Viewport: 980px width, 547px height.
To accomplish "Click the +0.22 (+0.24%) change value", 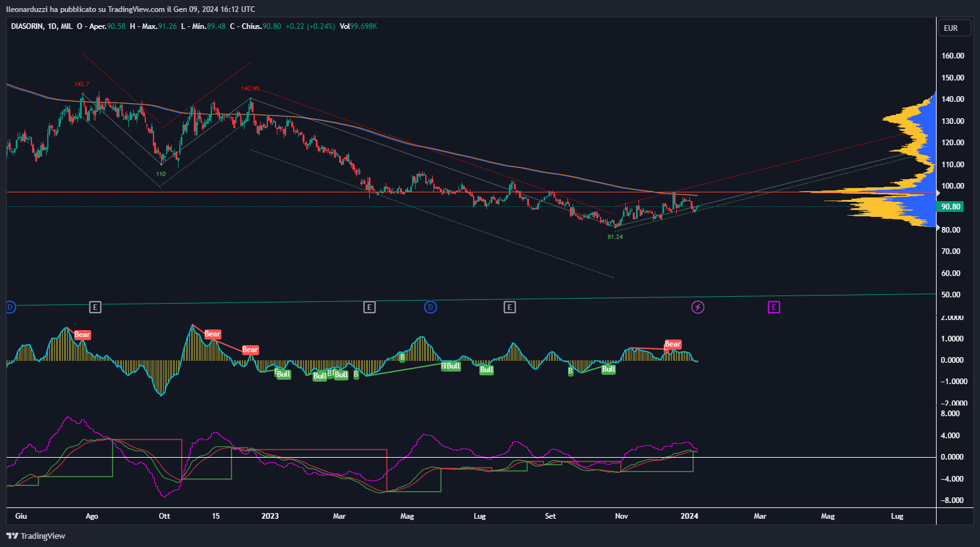I will point(310,26).
